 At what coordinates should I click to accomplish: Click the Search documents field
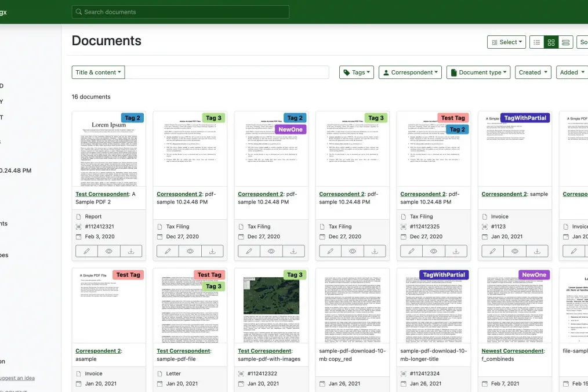(x=180, y=12)
